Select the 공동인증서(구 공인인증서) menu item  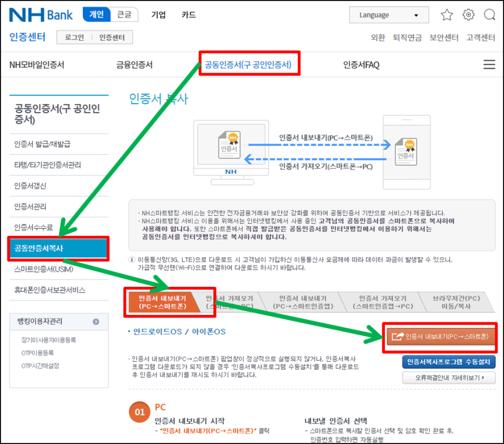click(x=248, y=65)
